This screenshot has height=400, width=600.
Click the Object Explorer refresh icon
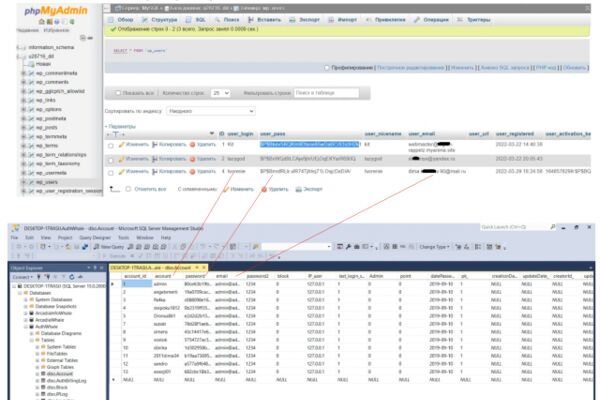tap(72, 277)
